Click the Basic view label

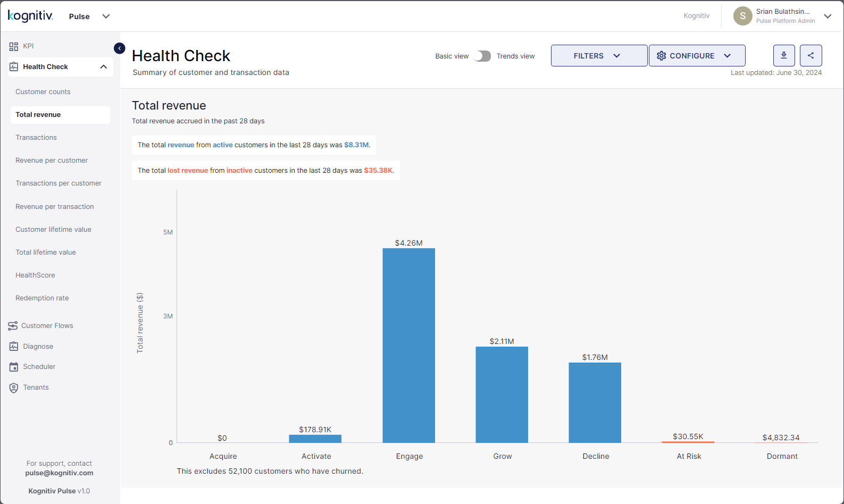pos(452,56)
